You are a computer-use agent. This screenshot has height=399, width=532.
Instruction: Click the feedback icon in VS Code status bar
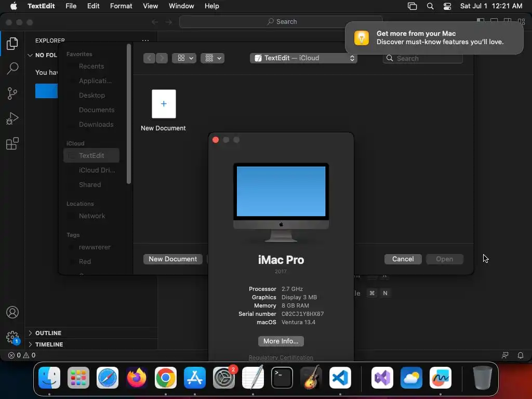pyautogui.click(x=505, y=355)
